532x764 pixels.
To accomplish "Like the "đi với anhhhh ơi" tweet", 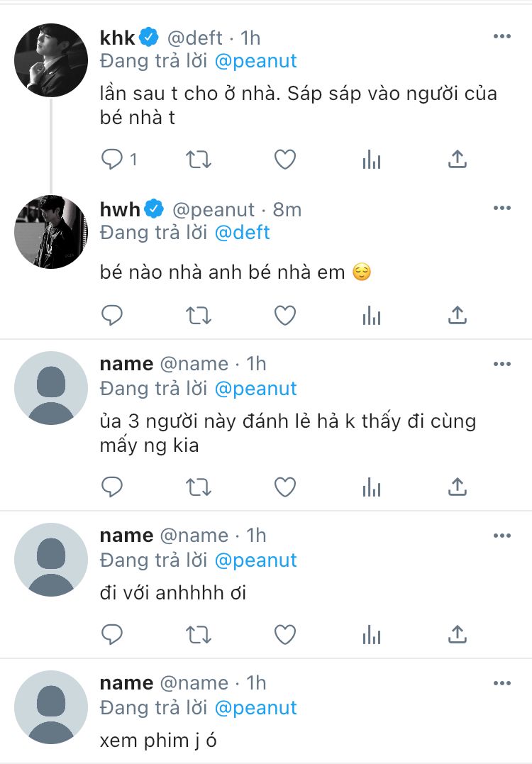I will point(285,633).
